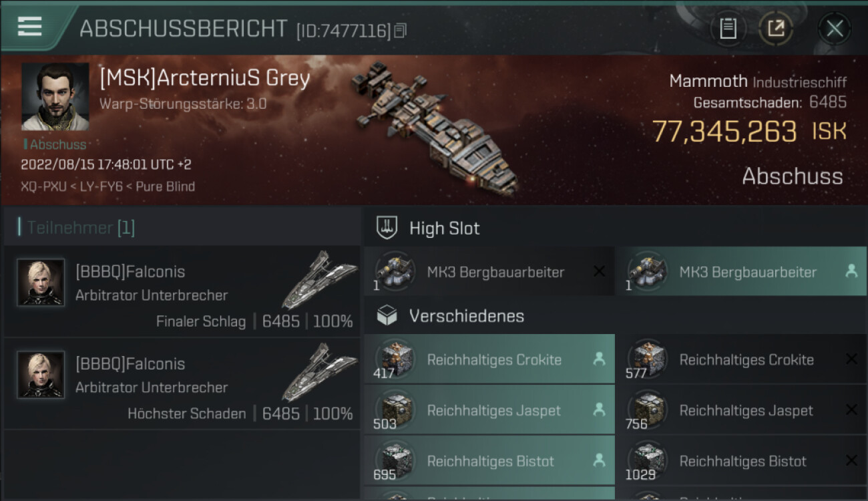This screenshot has height=501, width=868.
Task: Click the Verschiedenes cube icon
Action: [387, 316]
